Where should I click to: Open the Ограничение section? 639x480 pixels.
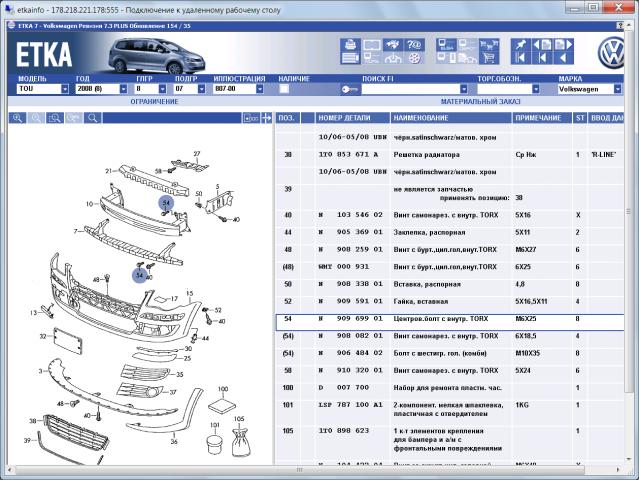(154, 101)
